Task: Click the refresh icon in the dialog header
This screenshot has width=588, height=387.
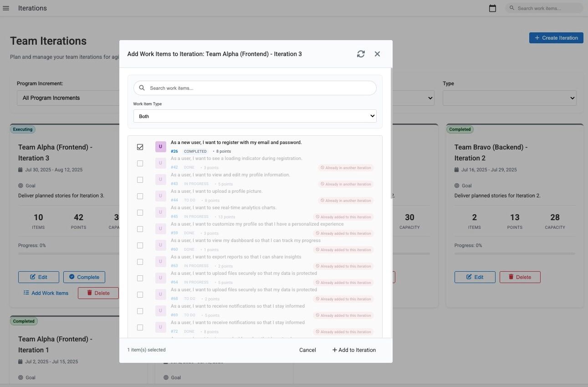Action: [361, 54]
